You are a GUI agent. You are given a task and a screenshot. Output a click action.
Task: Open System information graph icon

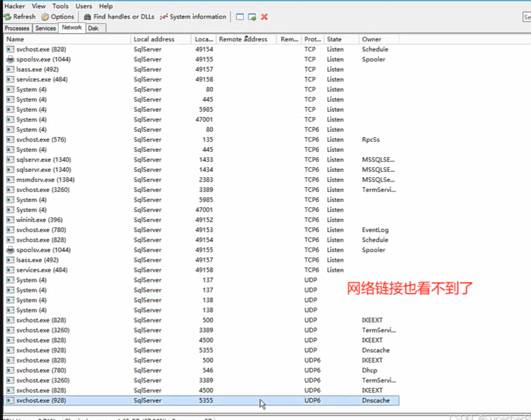coord(164,16)
